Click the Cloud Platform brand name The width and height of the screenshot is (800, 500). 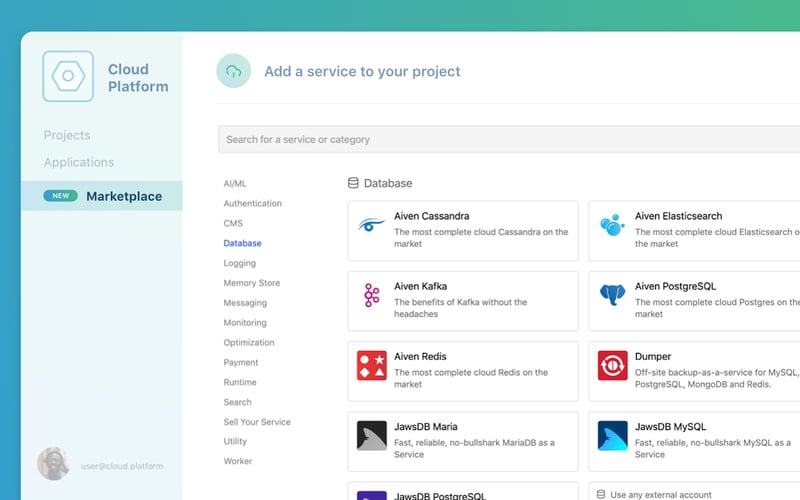pos(138,78)
